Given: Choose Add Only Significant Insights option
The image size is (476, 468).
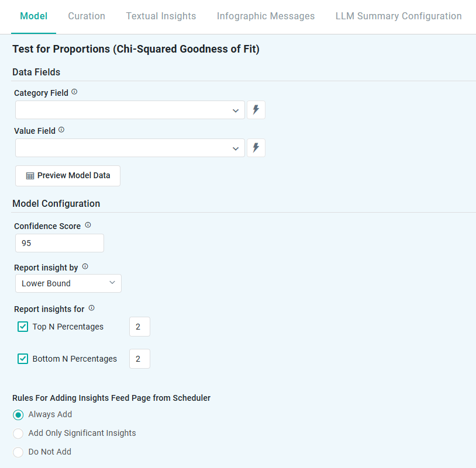Looking at the screenshot, I should click(18, 434).
